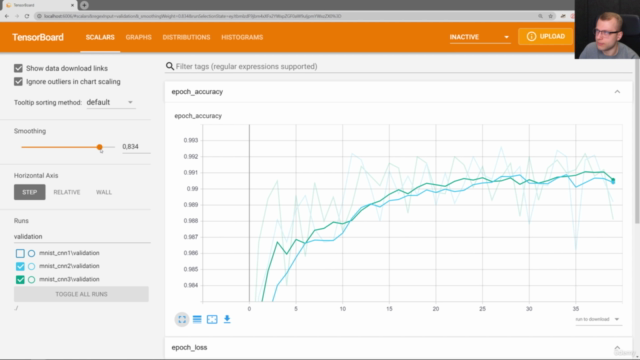Open a new browser tab
The height and width of the screenshot is (360, 640).
pos(84,5)
